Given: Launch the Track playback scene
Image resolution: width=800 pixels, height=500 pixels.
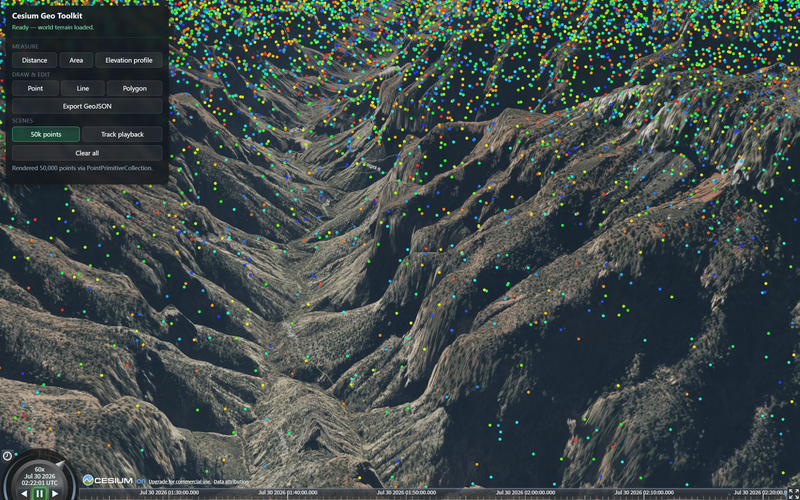Looking at the screenshot, I should click(122, 134).
